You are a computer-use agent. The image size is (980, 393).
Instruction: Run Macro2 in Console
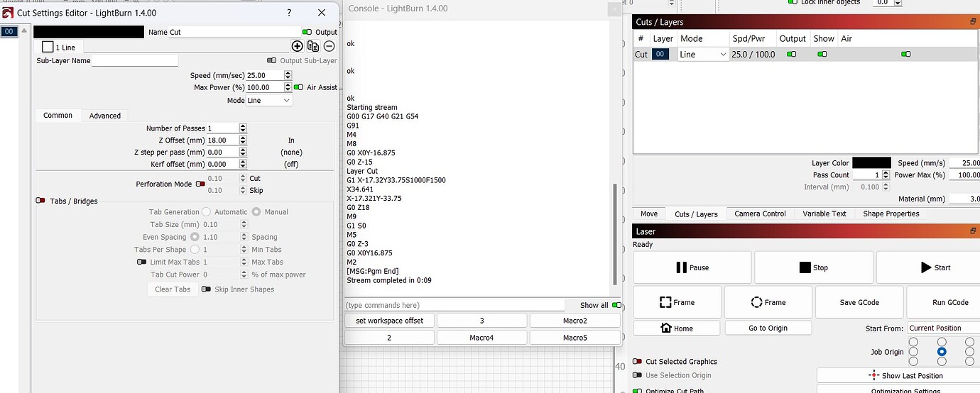click(x=575, y=321)
